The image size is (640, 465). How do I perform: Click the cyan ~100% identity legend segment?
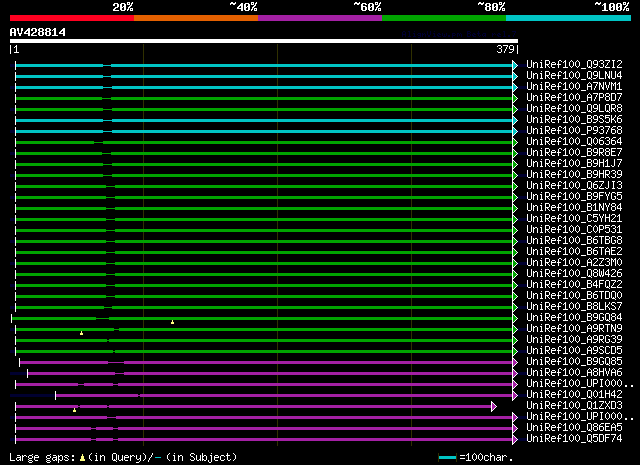[569, 18]
